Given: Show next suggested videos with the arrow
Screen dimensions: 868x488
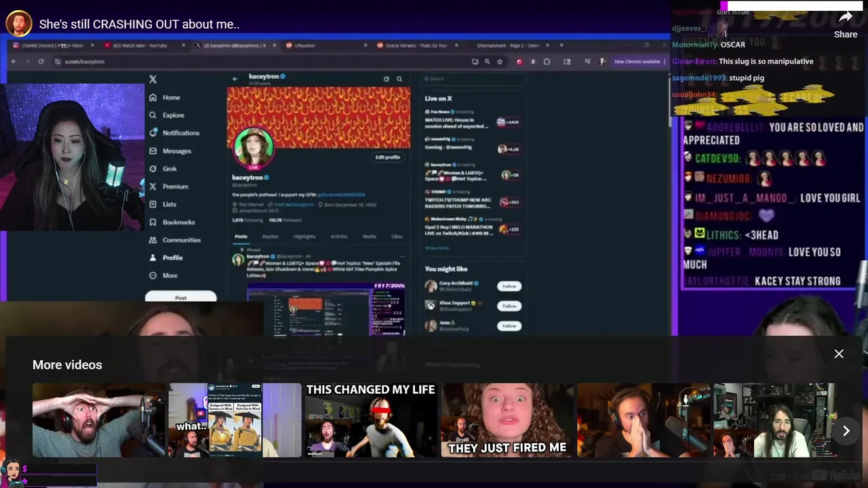Looking at the screenshot, I should [846, 431].
